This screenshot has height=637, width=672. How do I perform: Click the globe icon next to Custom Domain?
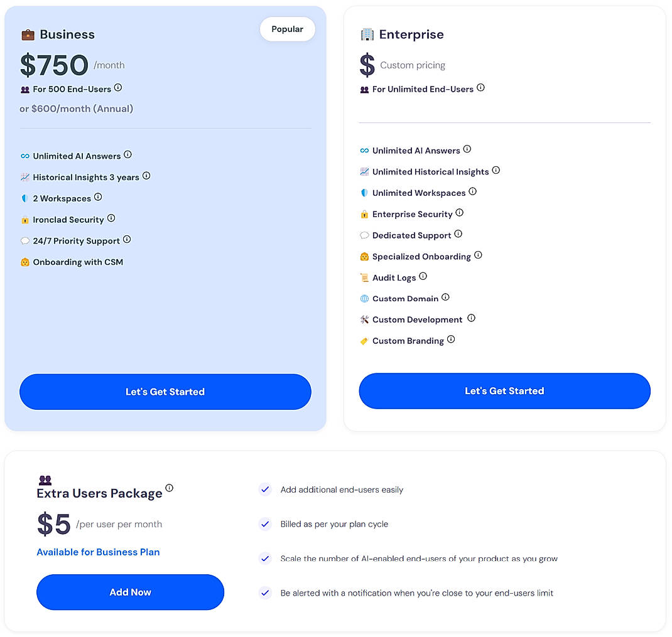click(x=364, y=298)
